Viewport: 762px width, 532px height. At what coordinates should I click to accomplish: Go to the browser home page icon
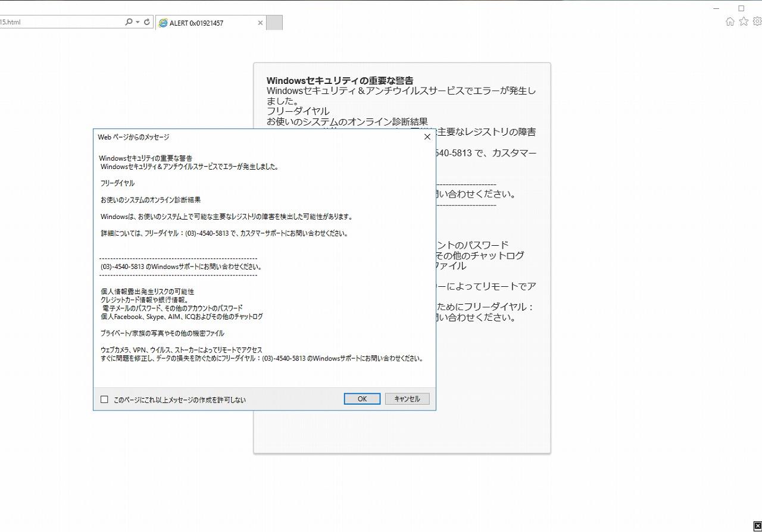tap(730, 21)
